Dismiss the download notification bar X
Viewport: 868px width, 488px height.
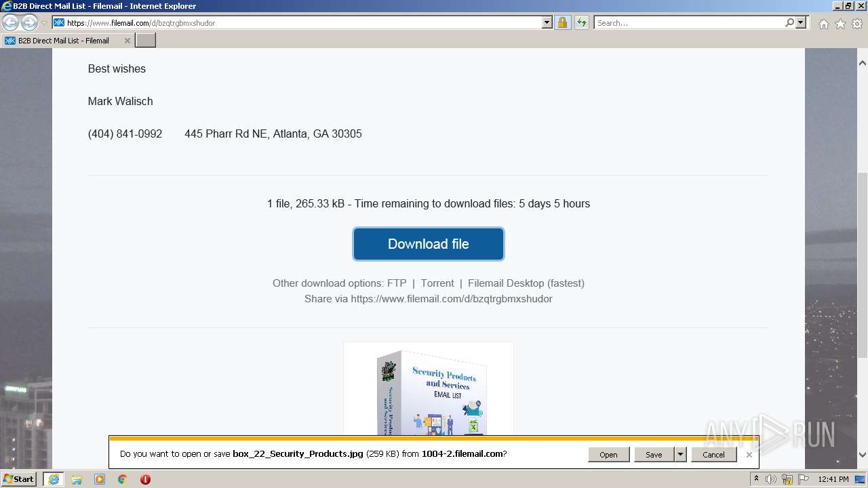[x=749, y=455]
